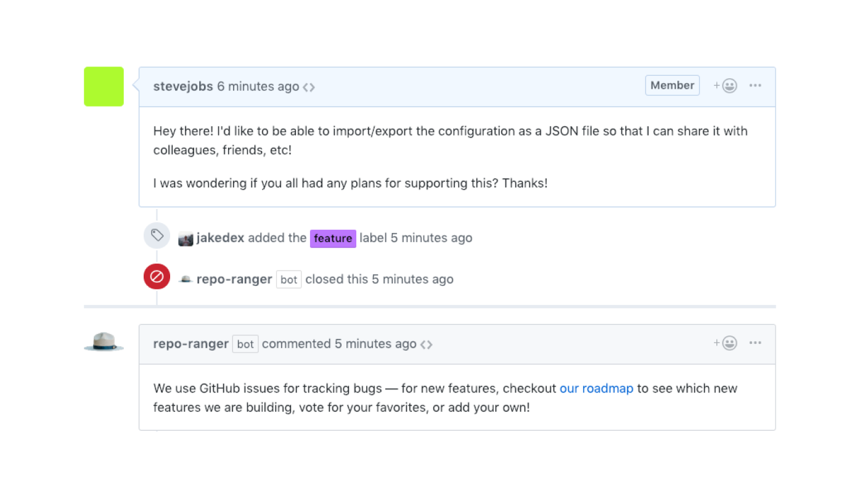Open the three-dot menu on stevejobs' comment
This screenshot has height=493, width=868.
[755, 86]
